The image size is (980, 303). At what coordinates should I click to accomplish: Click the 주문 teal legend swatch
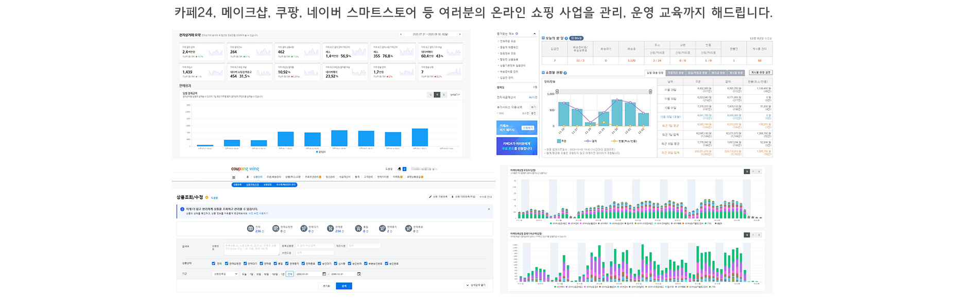559,141
